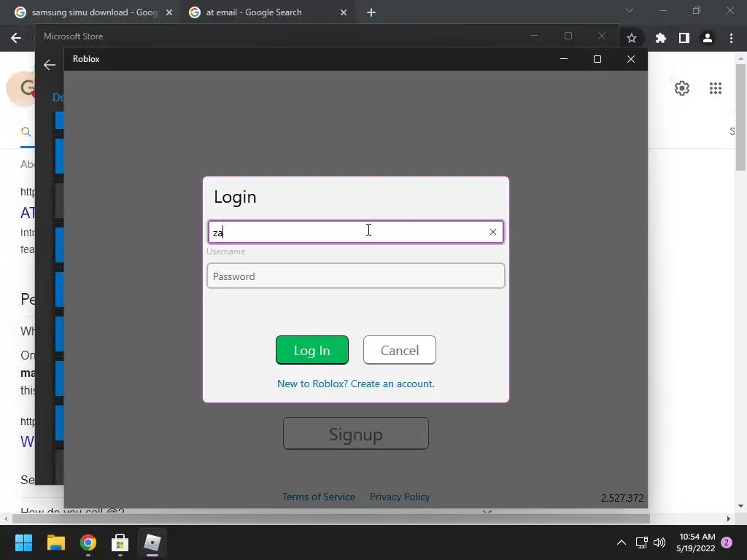This screenshot has width=747, height=560.
Task: Click the Username text box containing 'za'
Action: pos(356,232)
